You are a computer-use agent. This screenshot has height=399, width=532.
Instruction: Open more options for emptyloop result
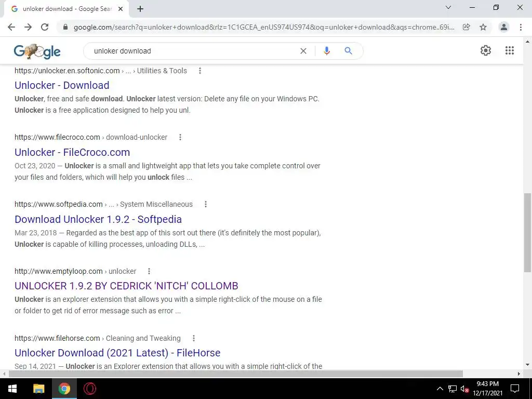coord(149,271)
